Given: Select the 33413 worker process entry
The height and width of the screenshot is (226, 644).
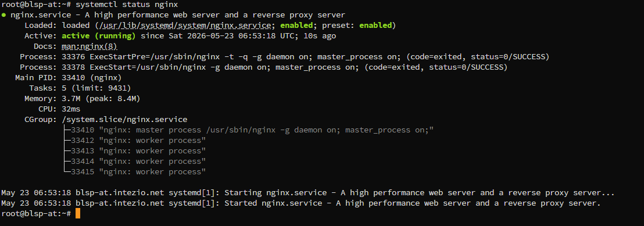Looking at the screenshot, I should pyautogui.click(x=135, y=151).
